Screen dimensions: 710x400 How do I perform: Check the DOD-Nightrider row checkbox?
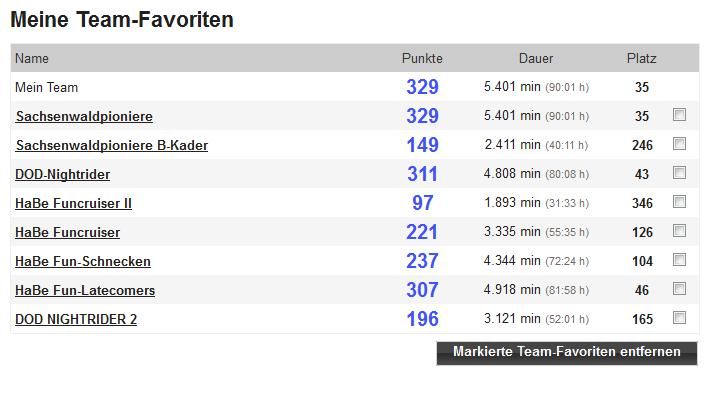click(x=680, y=173)
